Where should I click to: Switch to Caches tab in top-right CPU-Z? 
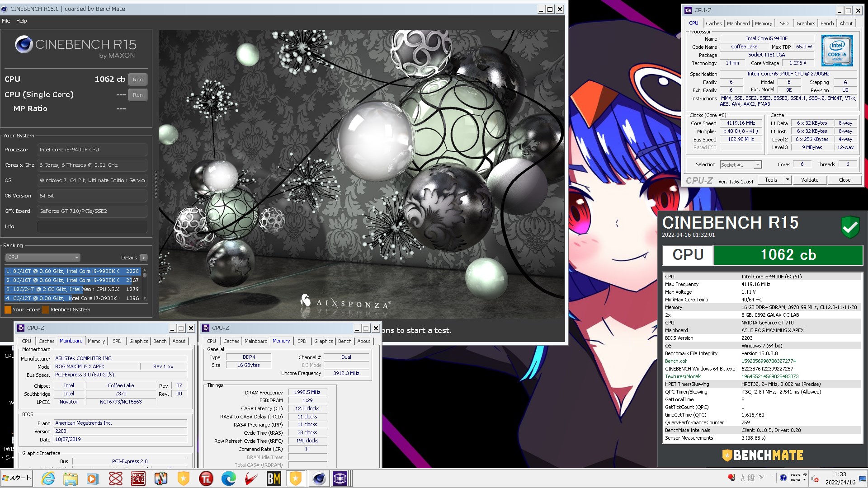pos(713,23)
